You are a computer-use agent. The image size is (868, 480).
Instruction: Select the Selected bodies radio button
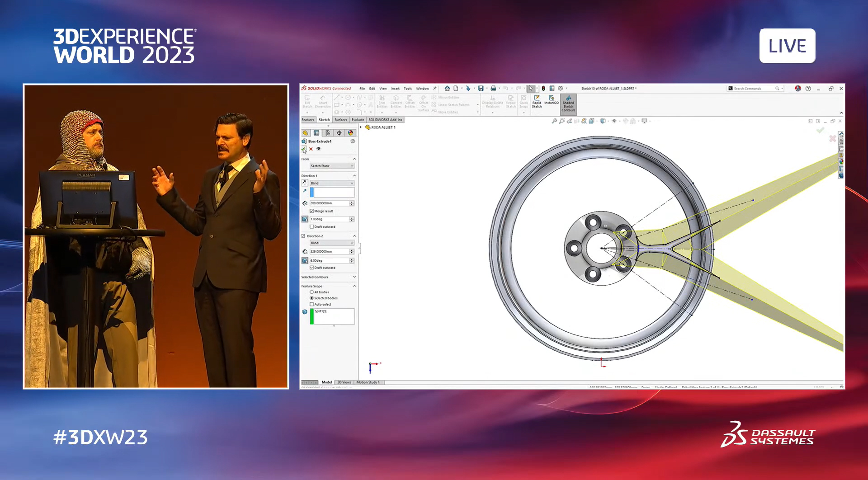(312, 298)
